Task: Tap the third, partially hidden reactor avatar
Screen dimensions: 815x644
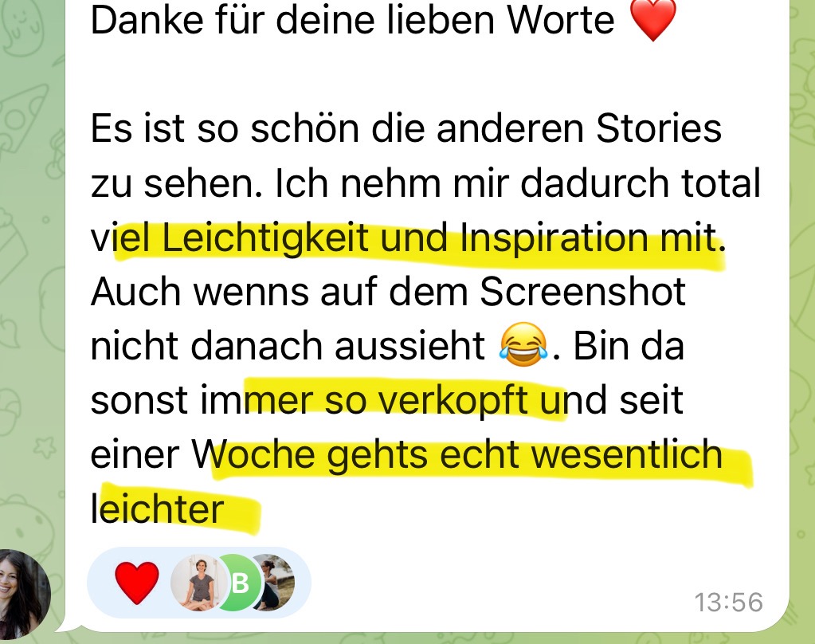Action: click(274, 583)
